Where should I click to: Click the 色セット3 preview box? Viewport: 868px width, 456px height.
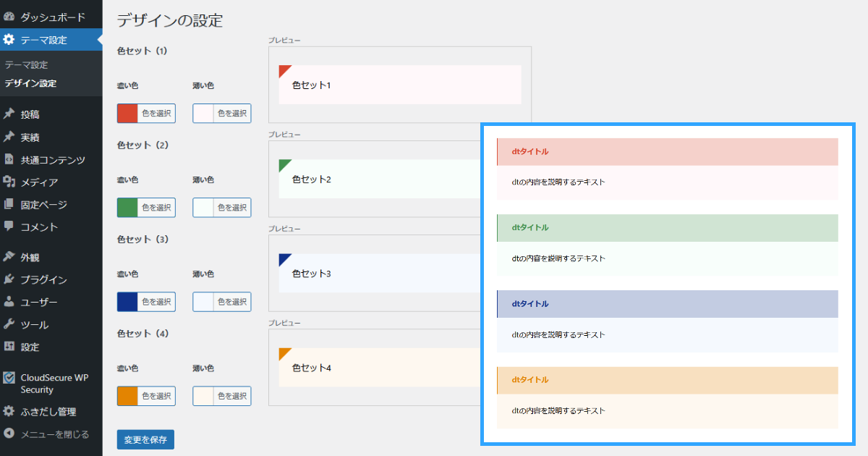pos(376,274)
